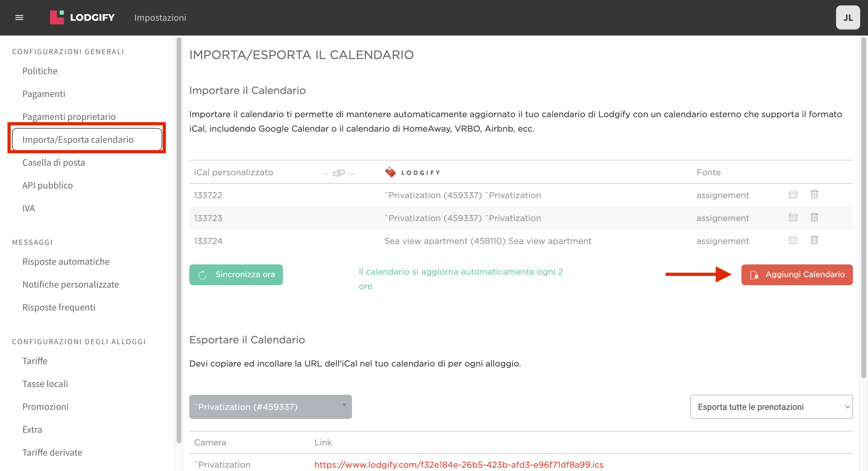This screenshot has height=471, width=868.
Task: Click the Fonte column header
Action: 708,172
